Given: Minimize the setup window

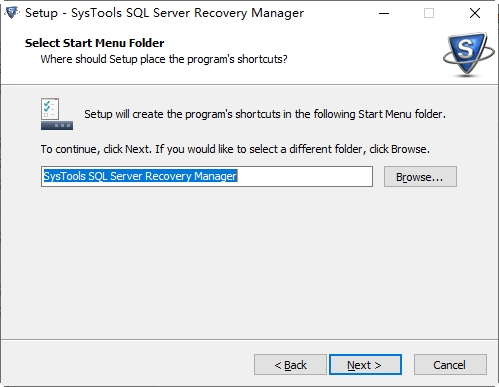Looking at the screenshot, I should (x=384, y=13).
